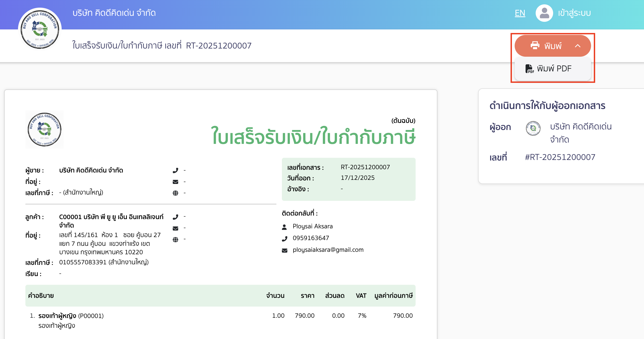644x339 pixels.
Task: Click the company seal inside the receipt document
Action: pyautogui.click(x=44, y=129)
